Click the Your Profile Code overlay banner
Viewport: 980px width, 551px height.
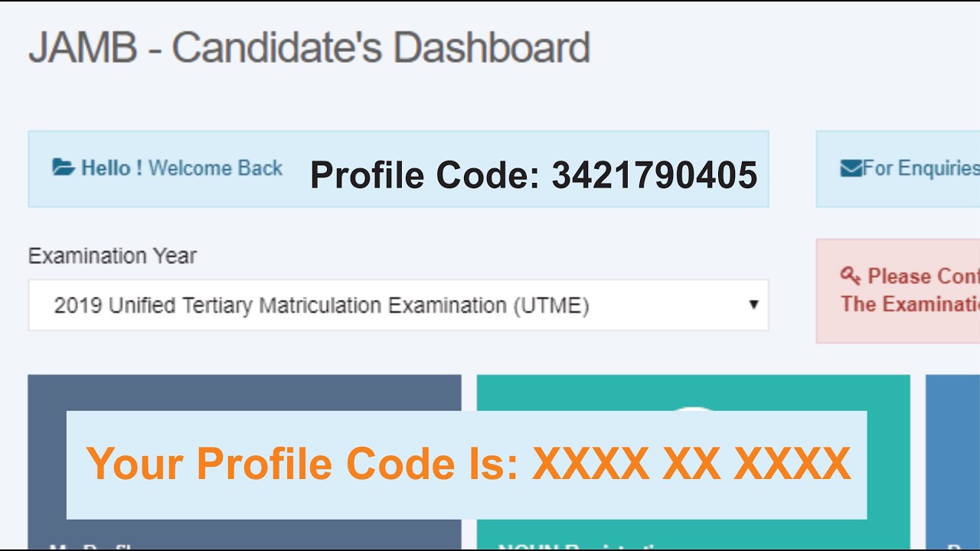[468, 462]
